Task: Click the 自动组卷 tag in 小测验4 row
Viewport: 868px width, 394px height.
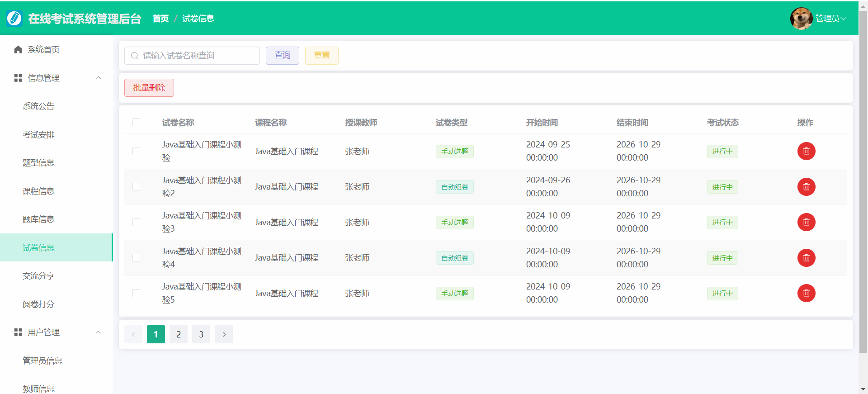Action: pos(455,258)
